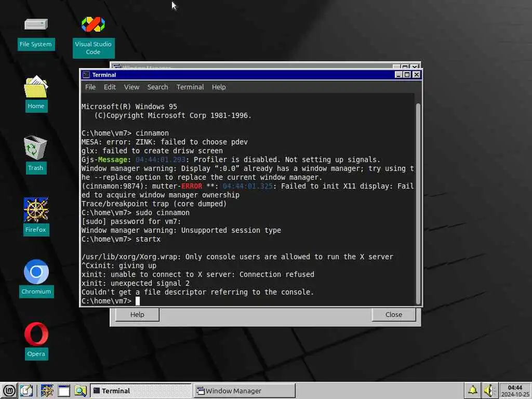Switch to Window Manager taskbar button
The height and width of the screenshot is (399, 532).
(x=244, y=391)
